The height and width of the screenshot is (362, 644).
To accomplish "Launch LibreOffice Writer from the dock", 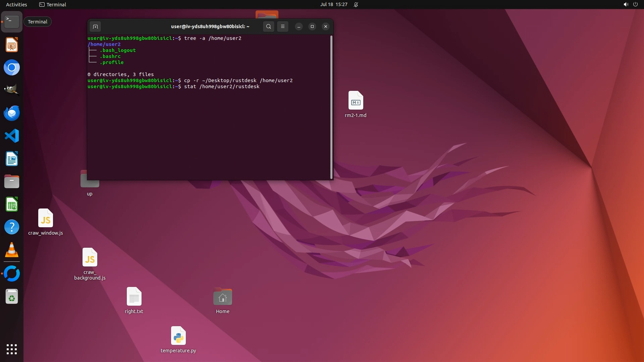I will point(12,159).
